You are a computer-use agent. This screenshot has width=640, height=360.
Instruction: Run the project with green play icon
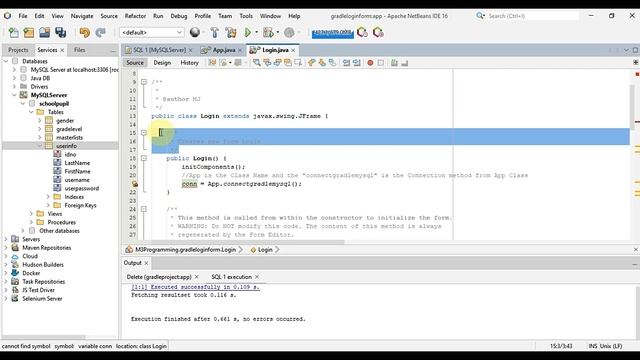(248, 32)
